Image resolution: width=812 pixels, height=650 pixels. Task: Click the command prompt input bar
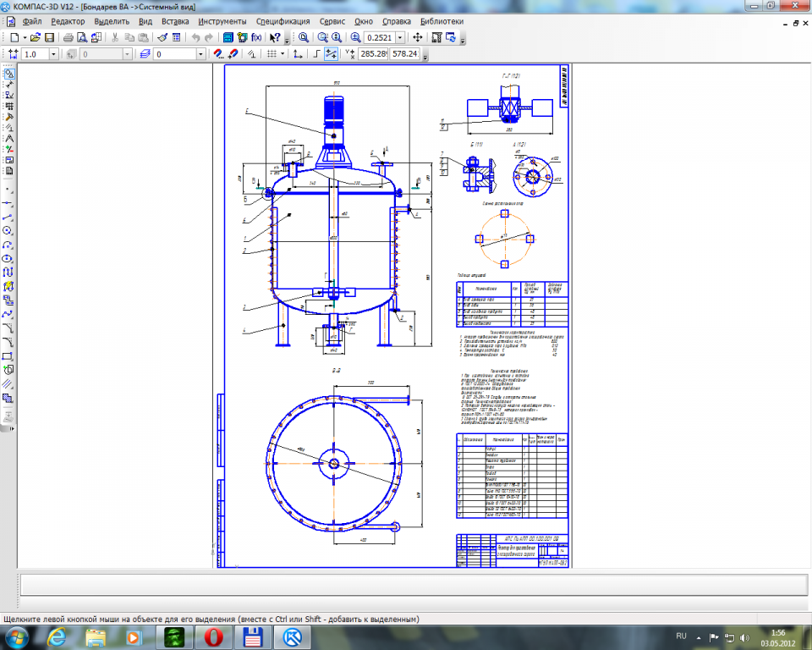point(414,586)
